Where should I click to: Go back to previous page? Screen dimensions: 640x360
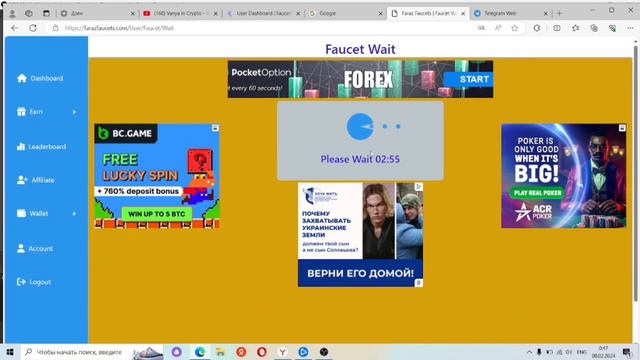click(x=15, y=28)
